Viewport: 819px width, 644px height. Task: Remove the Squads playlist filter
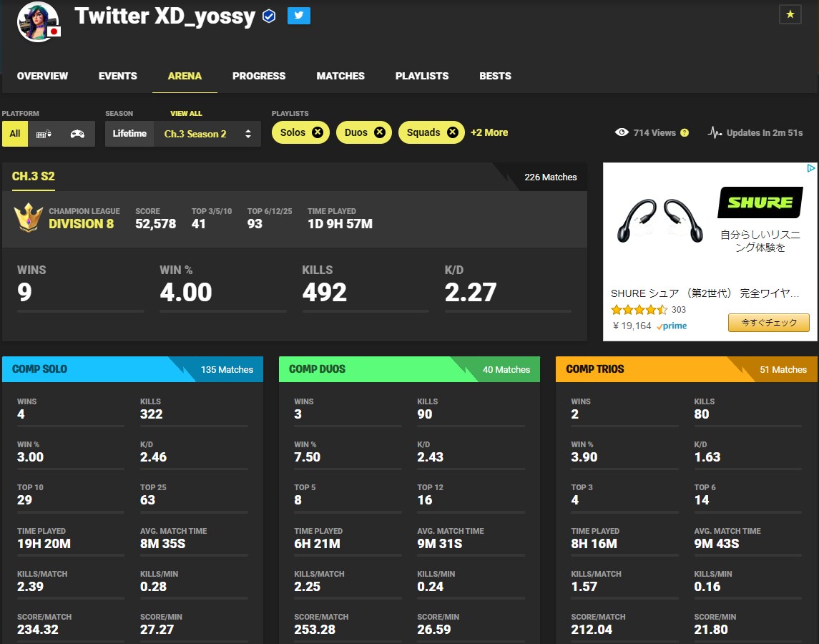(x=452, y=132)
